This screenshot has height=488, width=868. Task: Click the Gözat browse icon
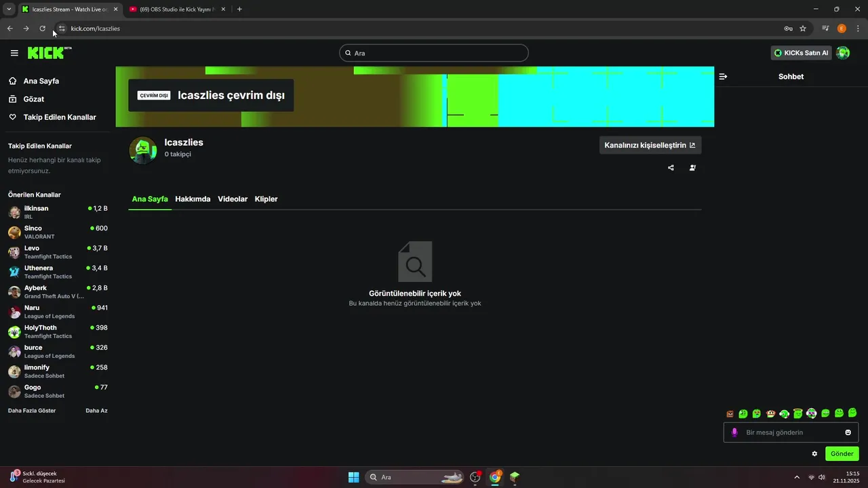(13, 99)
